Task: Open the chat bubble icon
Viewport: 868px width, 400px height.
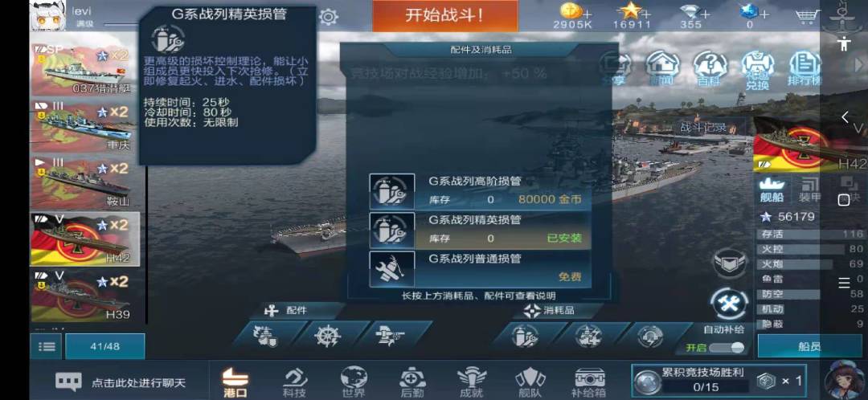Action: pos(68,382)
